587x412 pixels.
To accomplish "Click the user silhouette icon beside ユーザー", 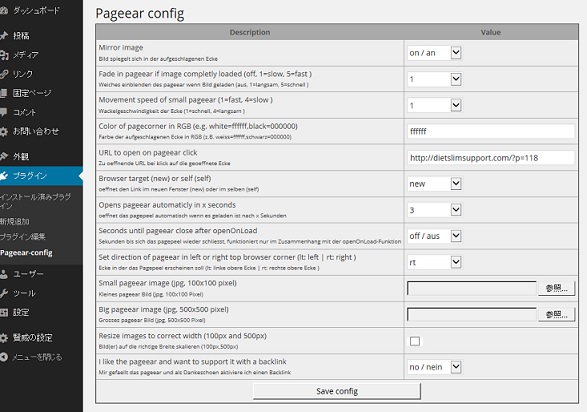I will click(x=3, y=274).
